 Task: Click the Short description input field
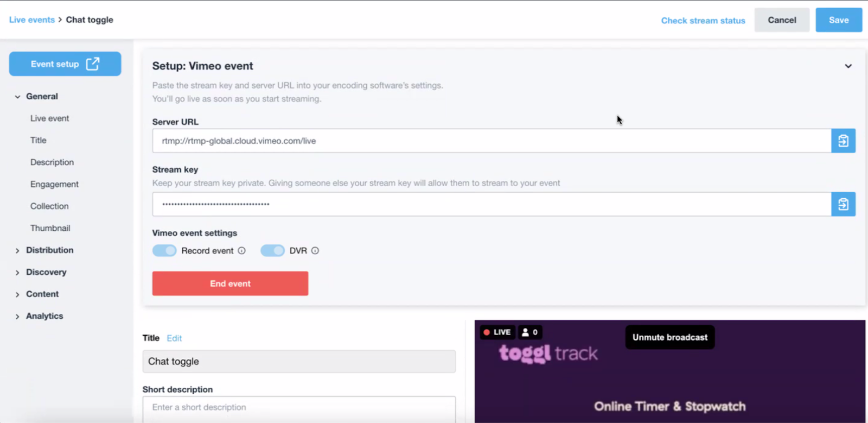coord(299,408)
